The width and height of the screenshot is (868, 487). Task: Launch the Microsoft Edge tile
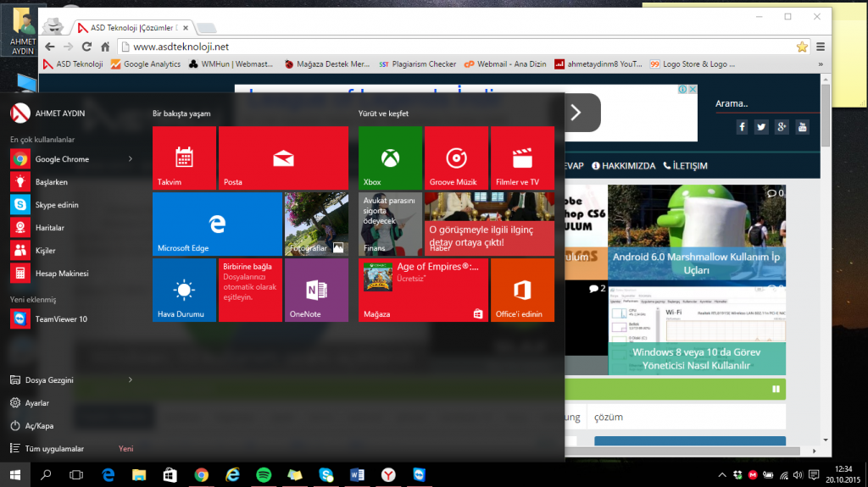coord(218,224)
